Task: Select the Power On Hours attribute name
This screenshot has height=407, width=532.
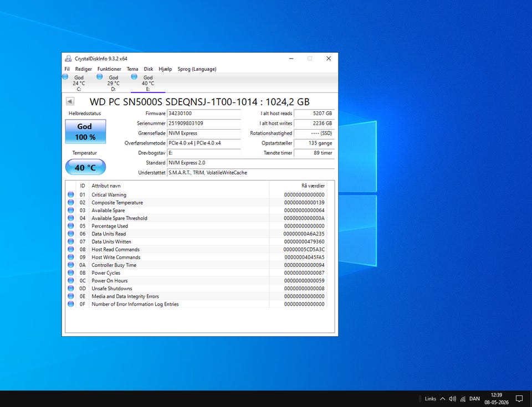Action: pos(110,281)
